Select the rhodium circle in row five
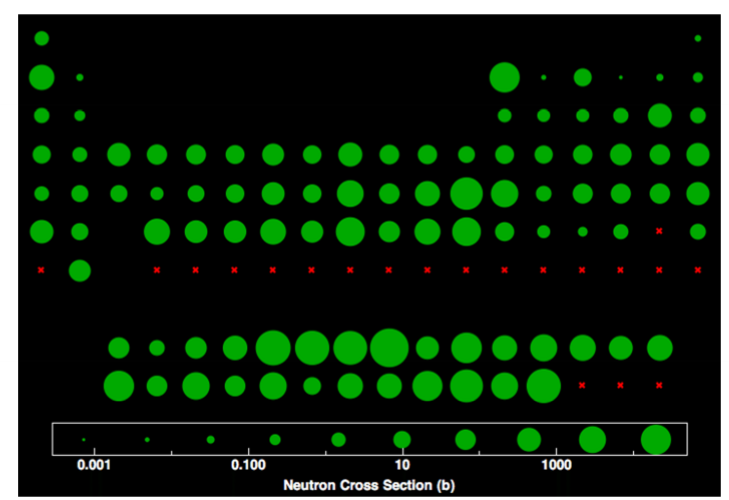Screen dimensions: 729x500 tap(350, 193)
